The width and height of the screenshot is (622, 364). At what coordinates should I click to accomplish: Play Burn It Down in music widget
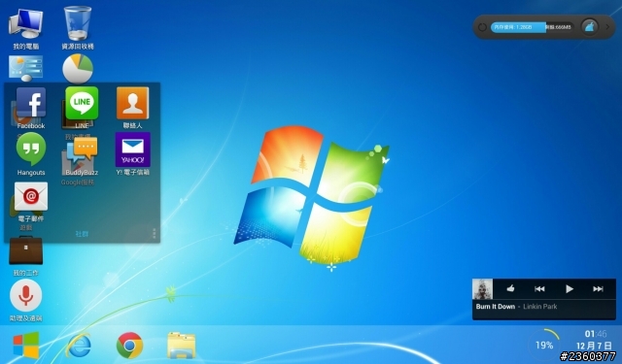pyautogui.click(x=569, y=288)
